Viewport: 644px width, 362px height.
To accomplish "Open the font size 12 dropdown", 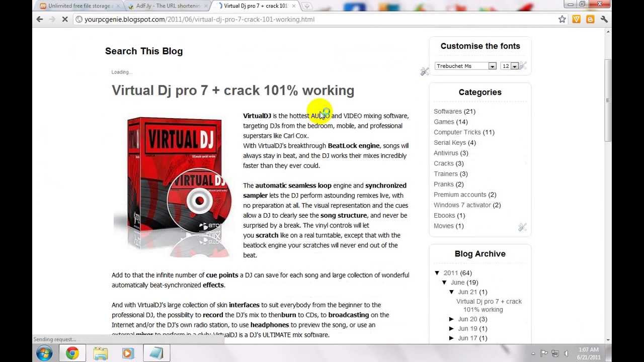I will pyautogui.click(x=509, y=66).
